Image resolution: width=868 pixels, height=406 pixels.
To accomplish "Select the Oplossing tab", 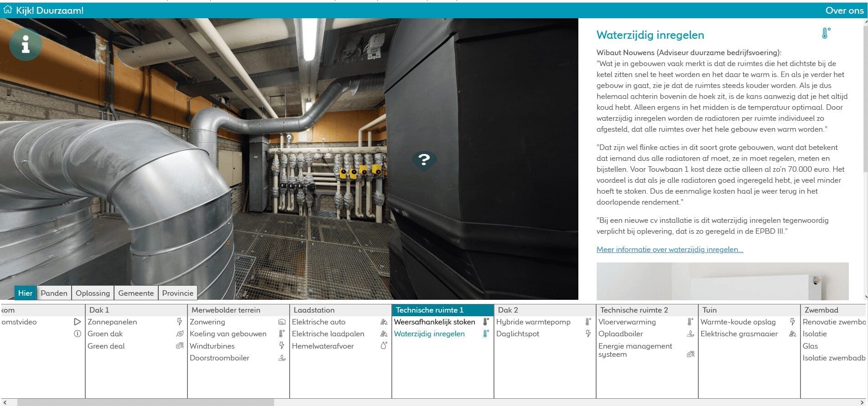I will 93,293.
